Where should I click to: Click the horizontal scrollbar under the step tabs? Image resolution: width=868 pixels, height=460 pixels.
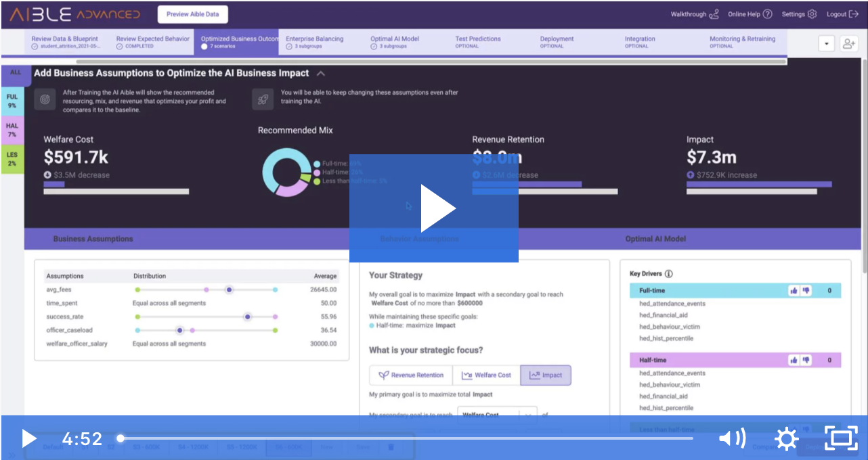click(431, 62)
